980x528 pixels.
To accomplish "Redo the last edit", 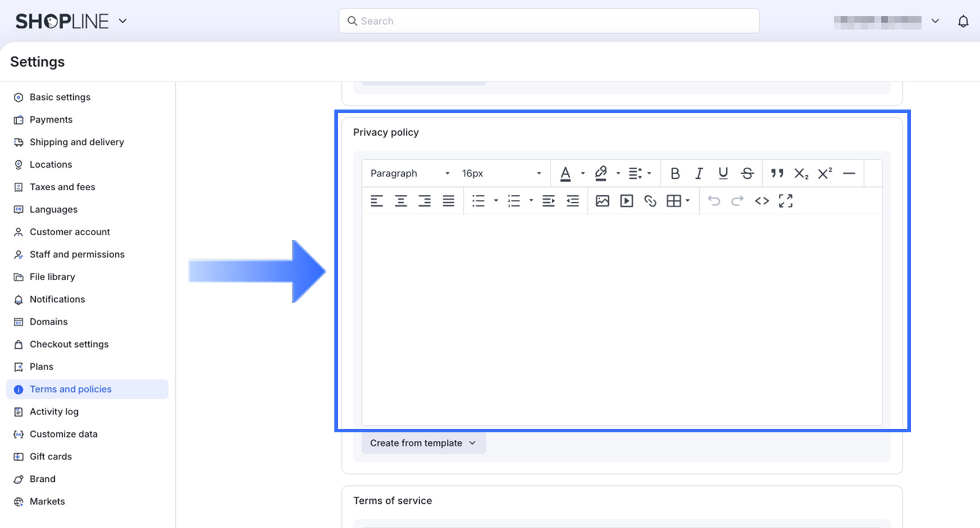I will click(x=737, y=201).
